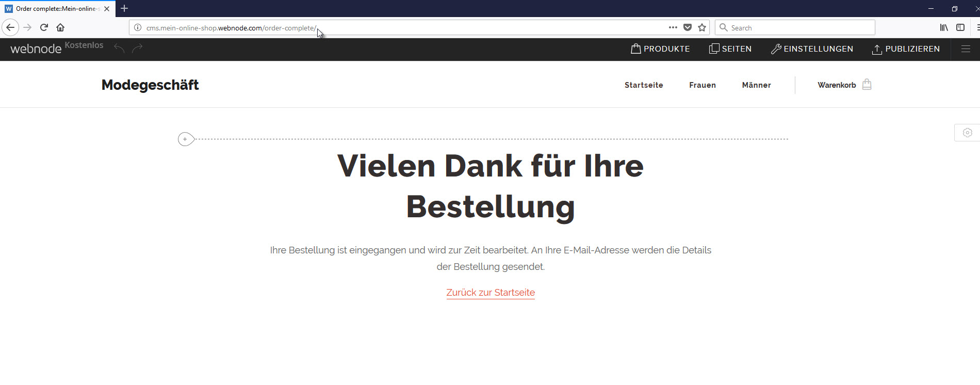The height and width of the screenshot is (385, 980).
Task: Click PUBLIZIEREN to publish the site
Action: [x=906, y=49]
